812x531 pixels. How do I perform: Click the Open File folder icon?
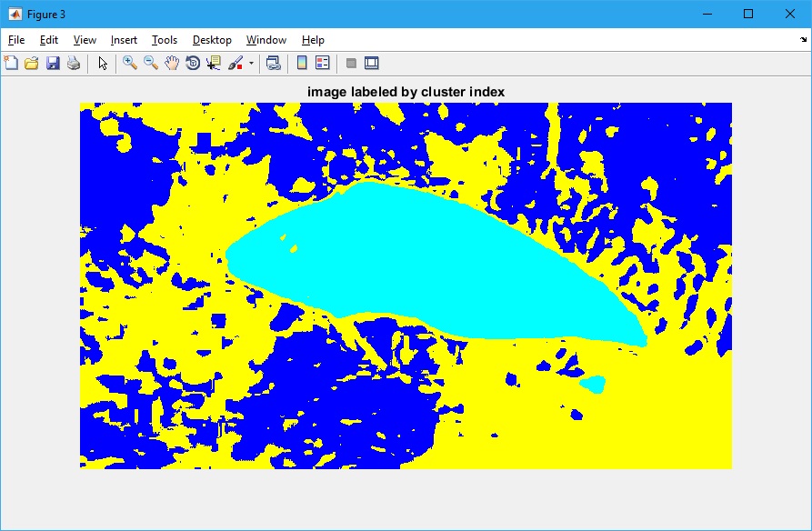32,63
